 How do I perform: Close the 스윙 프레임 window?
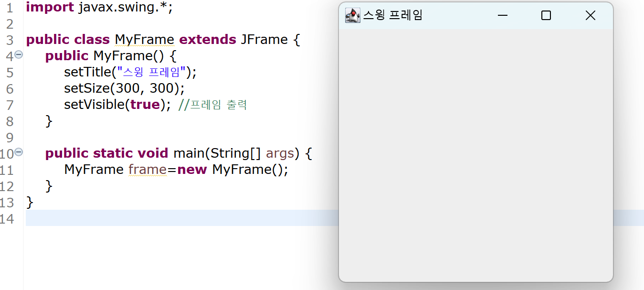click(x=591, y=15)
